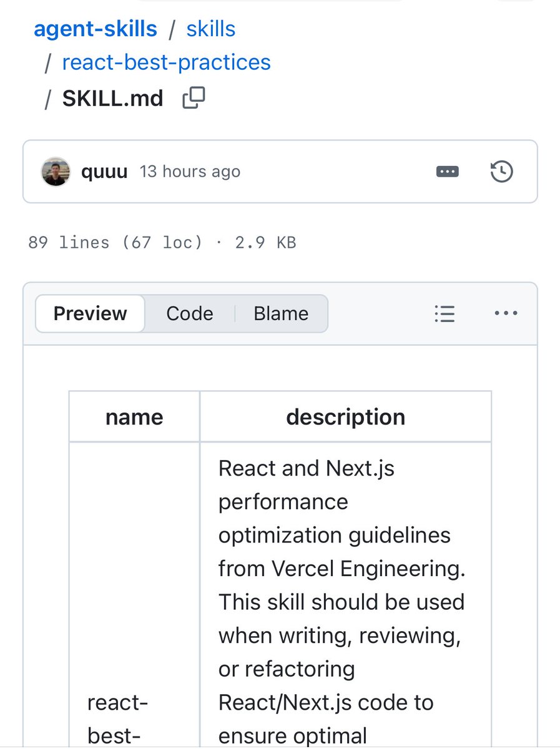Switch to the Blame tab
The image size is (560, 749).
tap(281, 313)
